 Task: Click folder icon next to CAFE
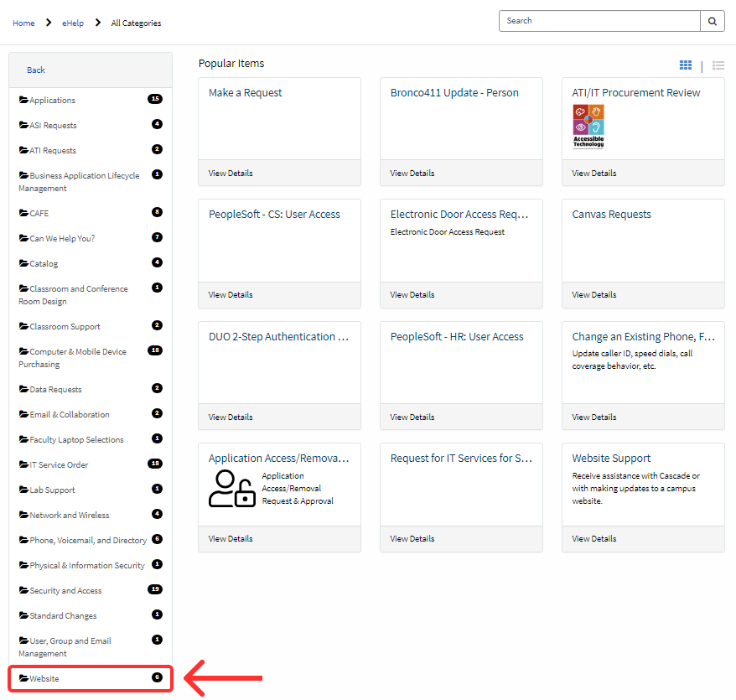pyautogui.click(x=23, y=213)
